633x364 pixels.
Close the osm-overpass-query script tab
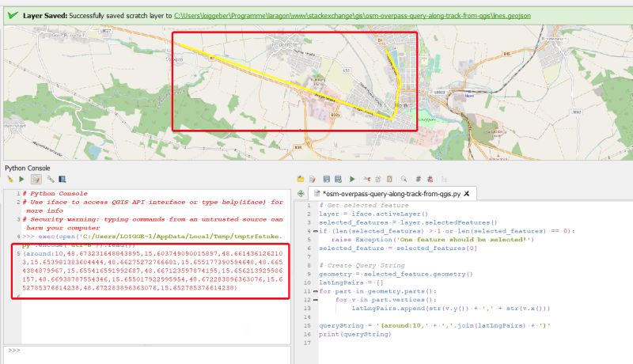click(x=467, y=194)
